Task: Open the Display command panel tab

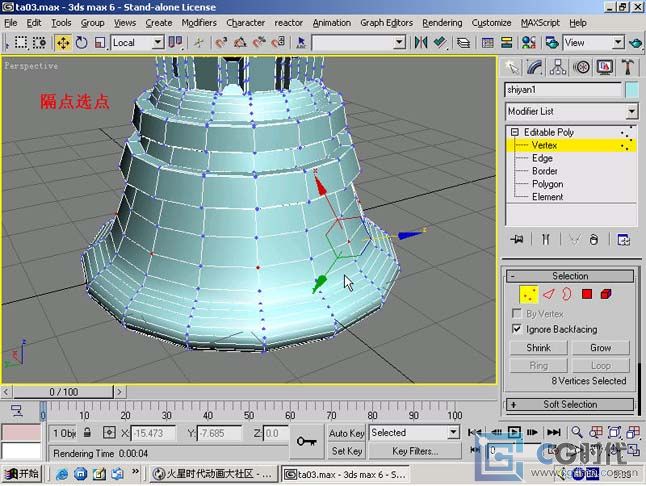Action: 604,67
